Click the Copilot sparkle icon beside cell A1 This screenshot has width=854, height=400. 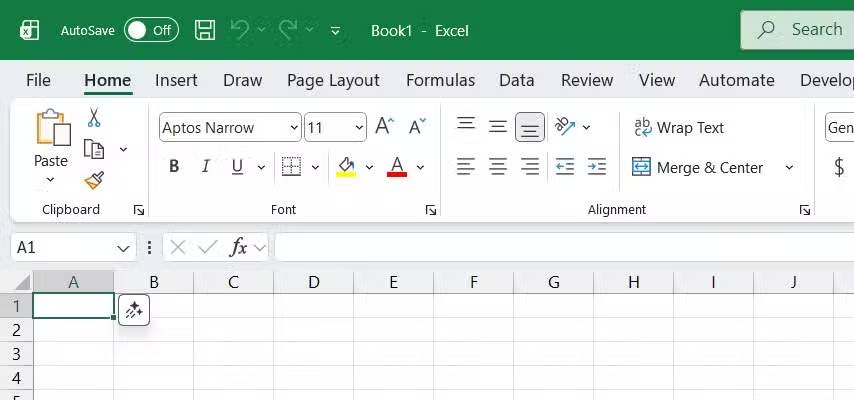click(134, 311)
